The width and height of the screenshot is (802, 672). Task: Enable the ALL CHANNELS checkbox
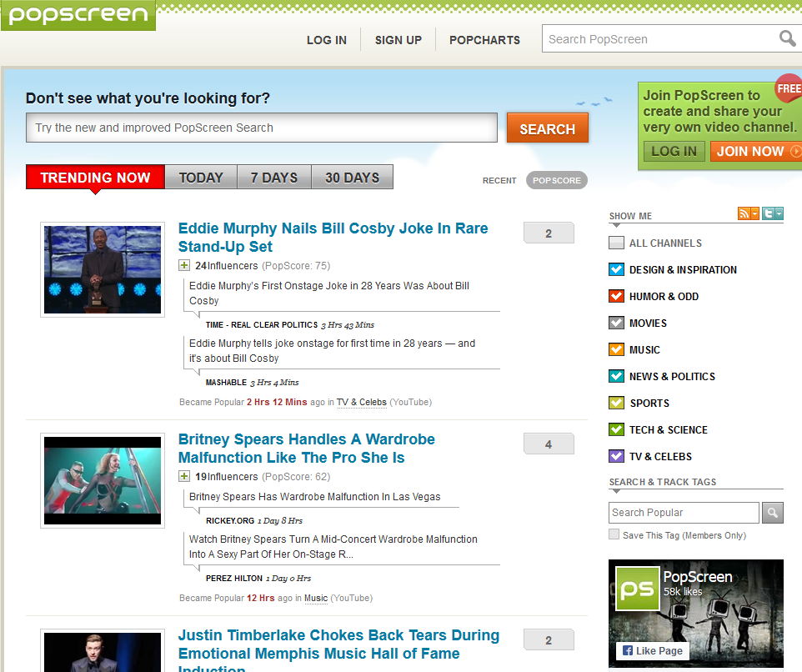coord(615,243)
